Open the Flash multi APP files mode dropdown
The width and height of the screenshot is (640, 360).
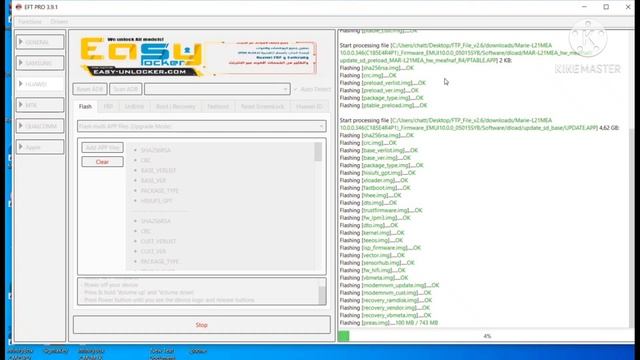[202, 126]
